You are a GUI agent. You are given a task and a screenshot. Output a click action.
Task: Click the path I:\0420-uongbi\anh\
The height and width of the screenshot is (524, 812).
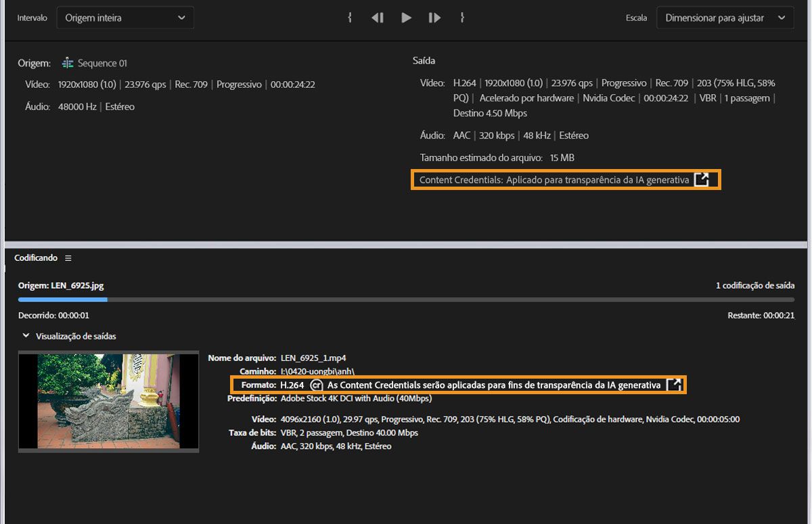(x=317, y=371)
